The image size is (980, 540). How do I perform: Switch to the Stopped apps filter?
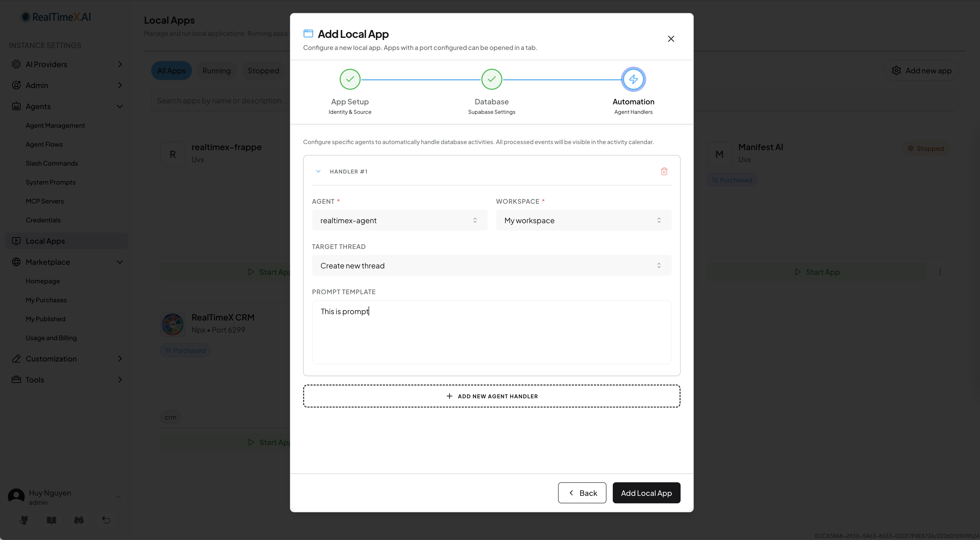point(263,70)
